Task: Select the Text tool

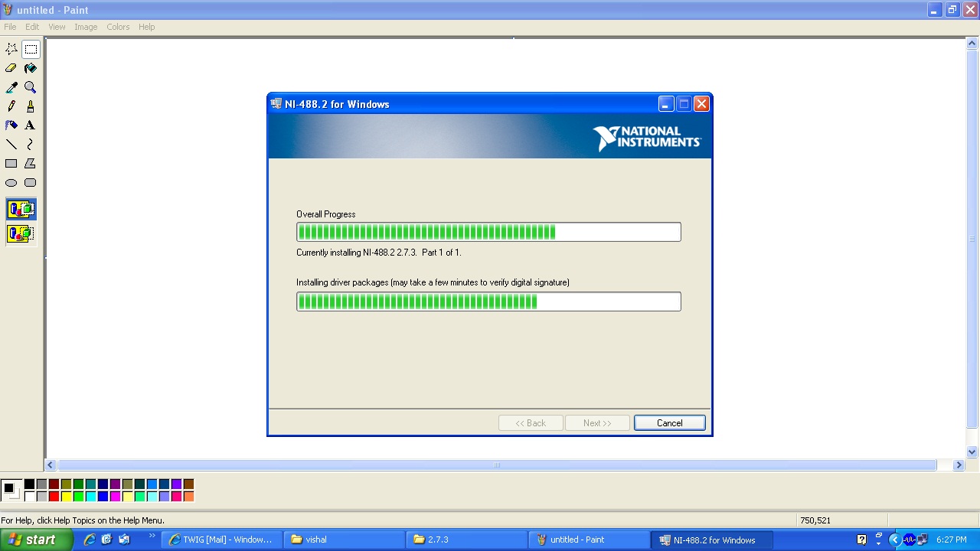Action: coord(31,126)
